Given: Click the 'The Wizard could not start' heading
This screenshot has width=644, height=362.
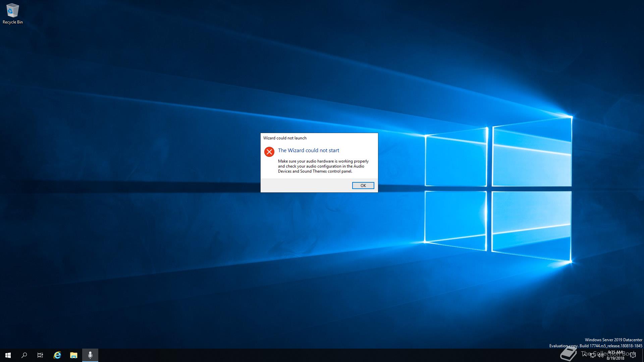Looking at the screenshot, I should coord(309,150).
